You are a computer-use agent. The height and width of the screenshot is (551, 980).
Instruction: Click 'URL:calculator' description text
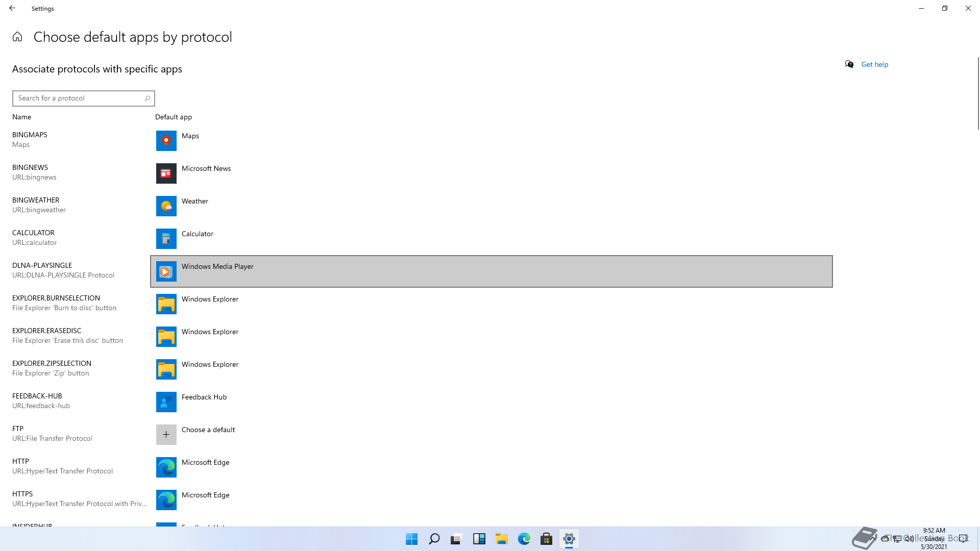click(x=34, y=242)
